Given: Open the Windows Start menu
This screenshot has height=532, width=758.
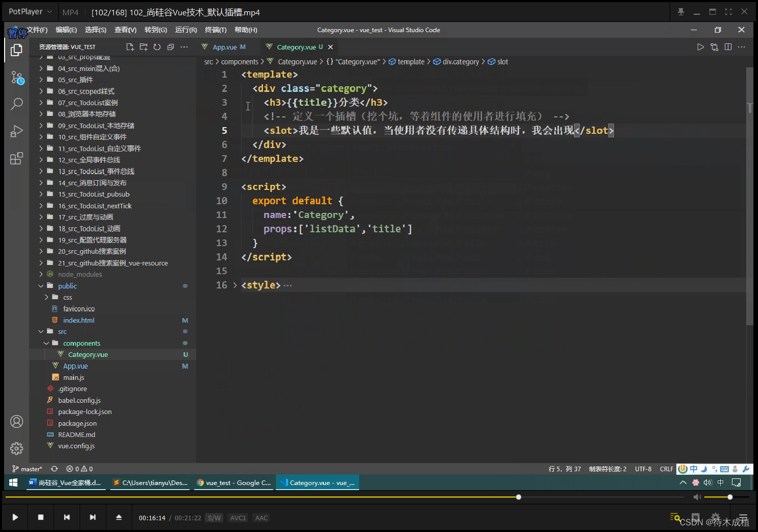Looking at the screenshot, I should pyautogui.click(x=13, y=482).
